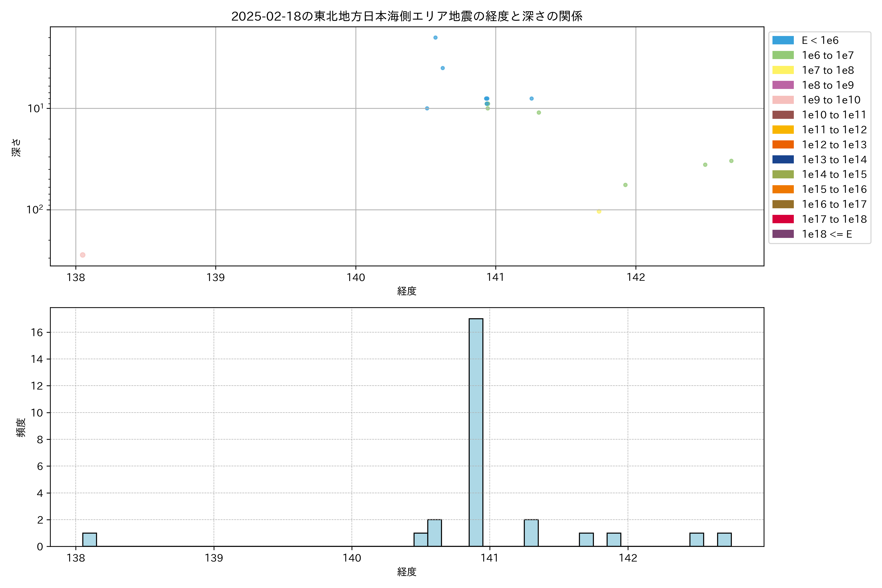Click the rightmost histogram bar
882x588 pixels.
click(724, 539)
